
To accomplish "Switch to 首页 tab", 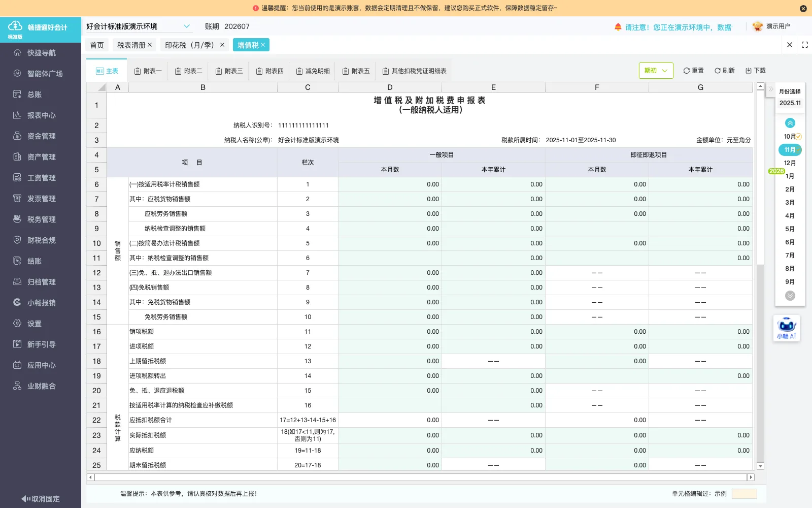I will click(97, 45).
